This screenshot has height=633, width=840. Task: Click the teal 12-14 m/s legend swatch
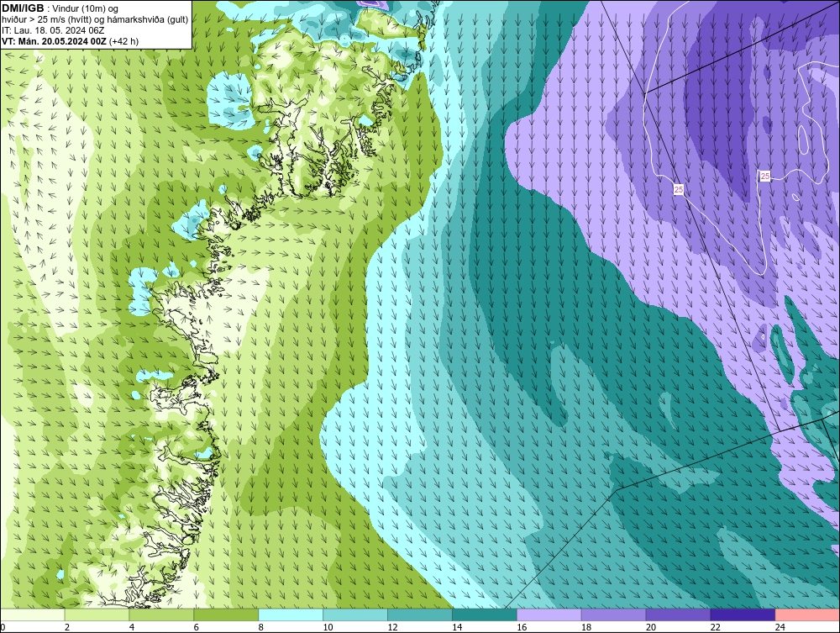(420, 615)
